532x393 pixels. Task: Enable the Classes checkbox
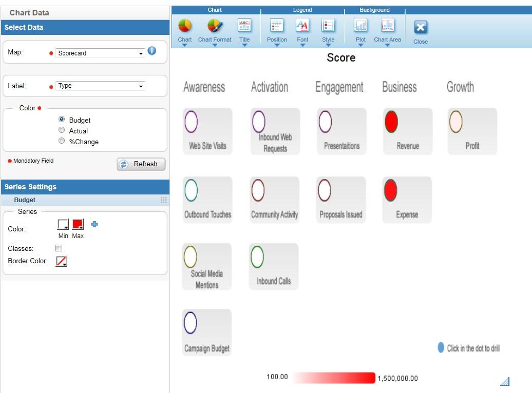[59, 248]
